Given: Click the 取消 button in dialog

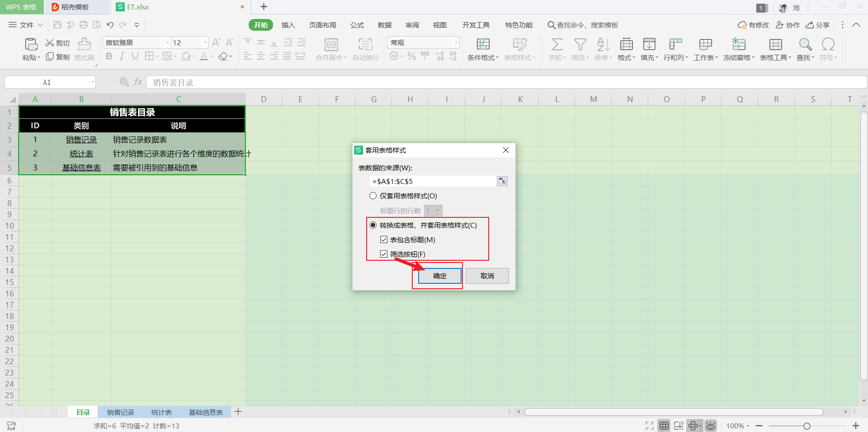Looking at the screenshot, I should pyautogui.click(x=487, y=276).
